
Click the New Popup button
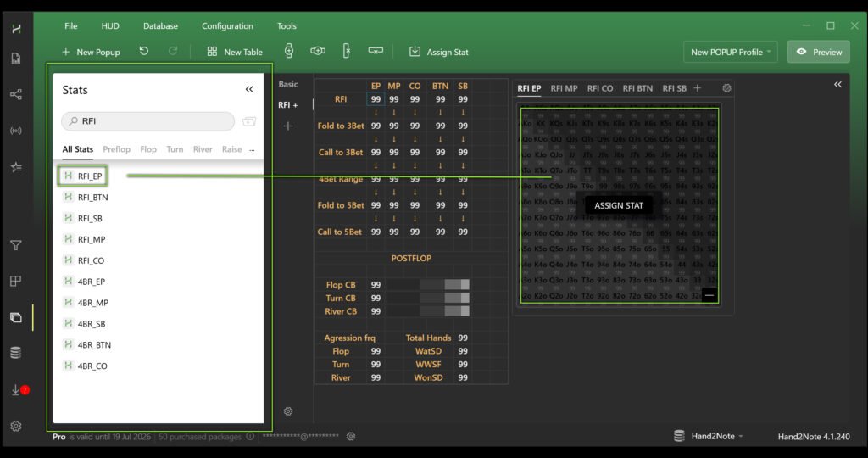click(x=91, y=52)
